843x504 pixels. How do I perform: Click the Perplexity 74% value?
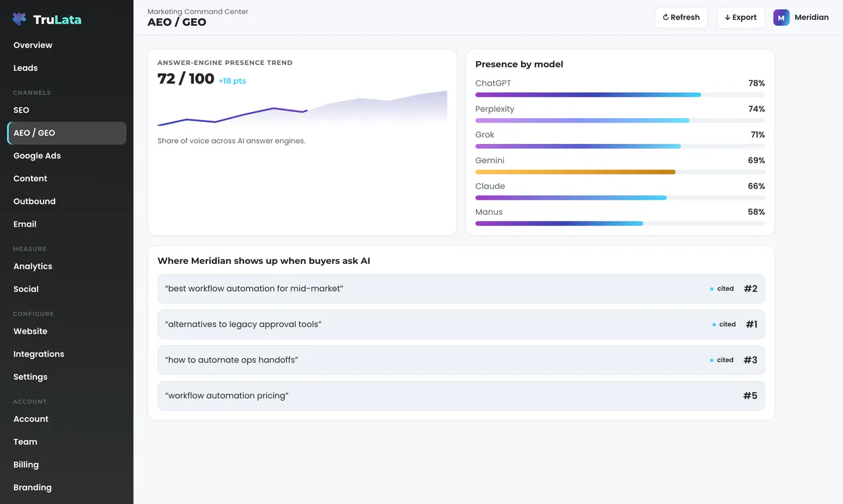point(756,109)
